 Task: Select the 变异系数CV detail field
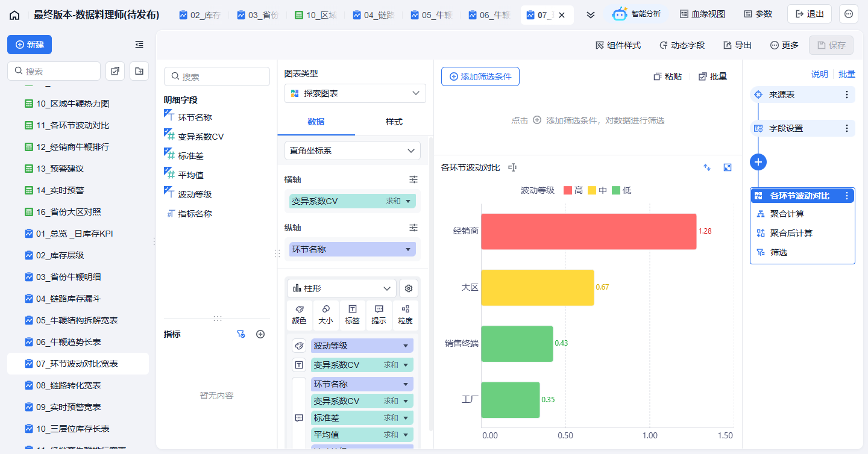coord(201,137)
